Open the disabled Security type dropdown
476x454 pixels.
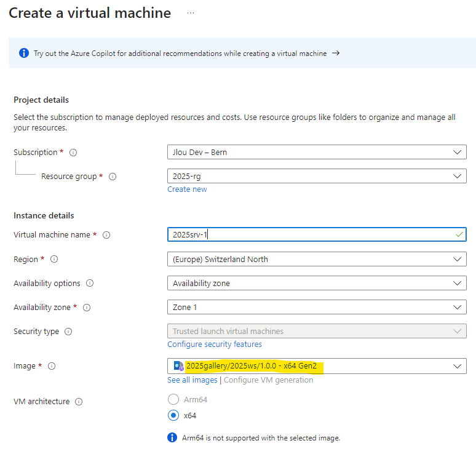pyautogui.click(x=317, y=331)
